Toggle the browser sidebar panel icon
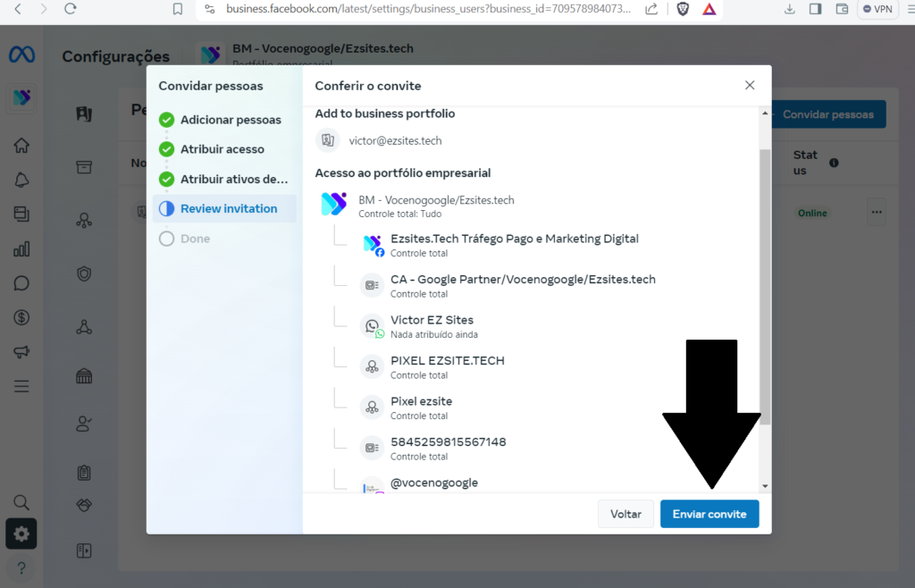 815,9
